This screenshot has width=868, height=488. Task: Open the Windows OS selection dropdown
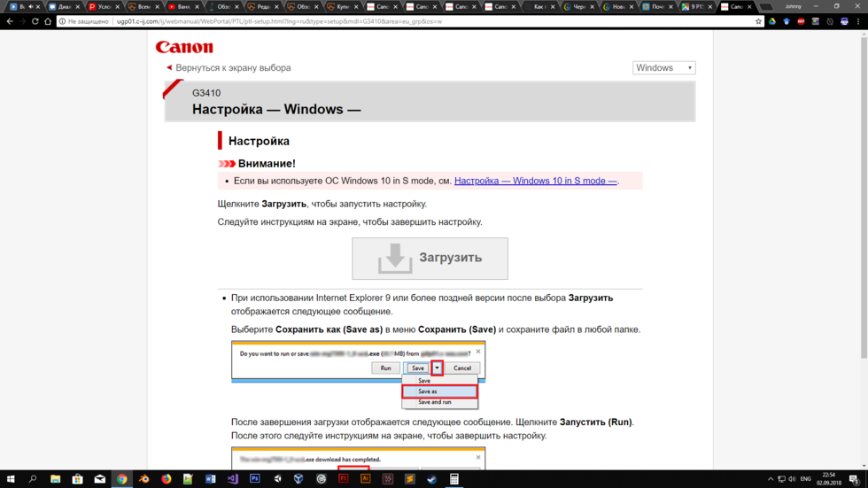tap(663, 68)
